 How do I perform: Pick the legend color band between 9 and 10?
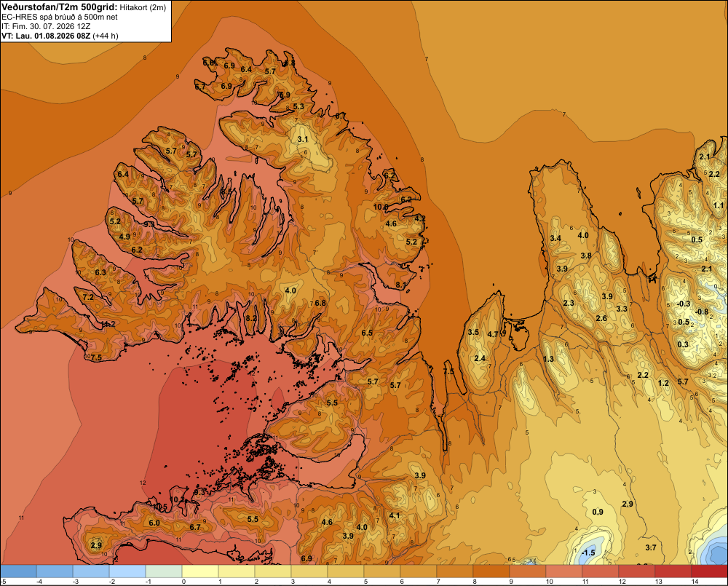[527, 571]
